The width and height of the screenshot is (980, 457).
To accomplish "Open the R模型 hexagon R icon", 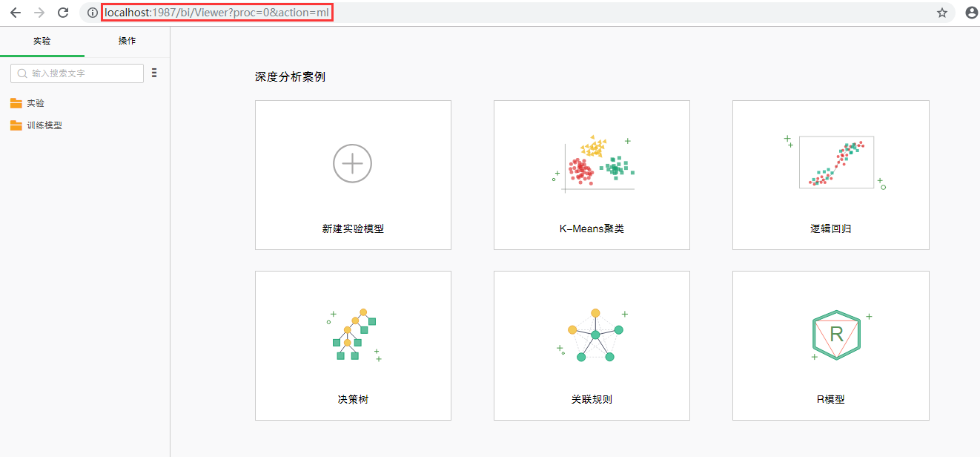I will click(x=830, y=334).
